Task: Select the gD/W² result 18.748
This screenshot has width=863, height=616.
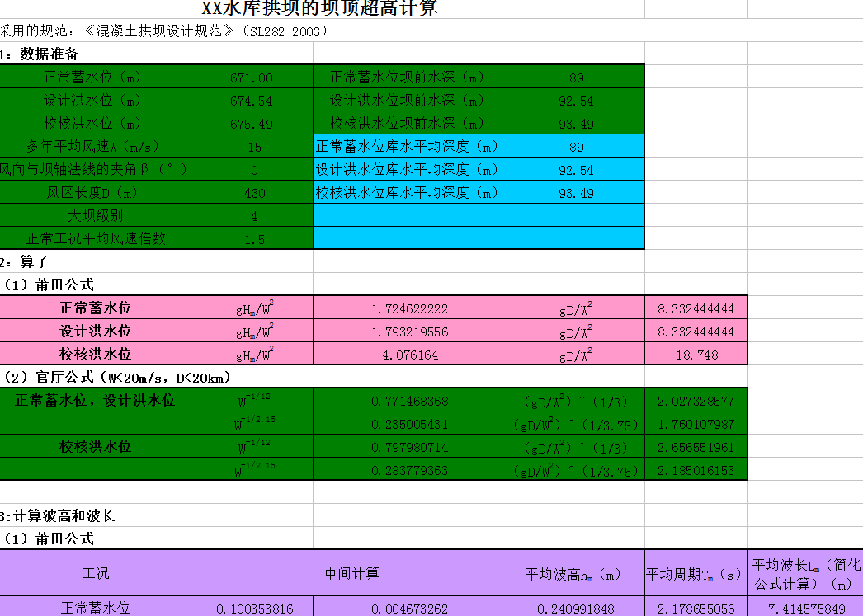Action: (x=696, y=355)
